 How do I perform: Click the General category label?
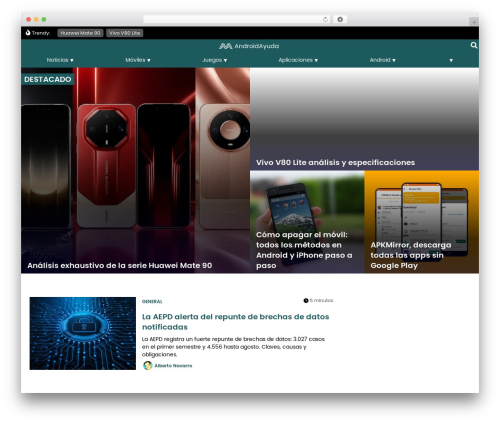click(152, 301)
